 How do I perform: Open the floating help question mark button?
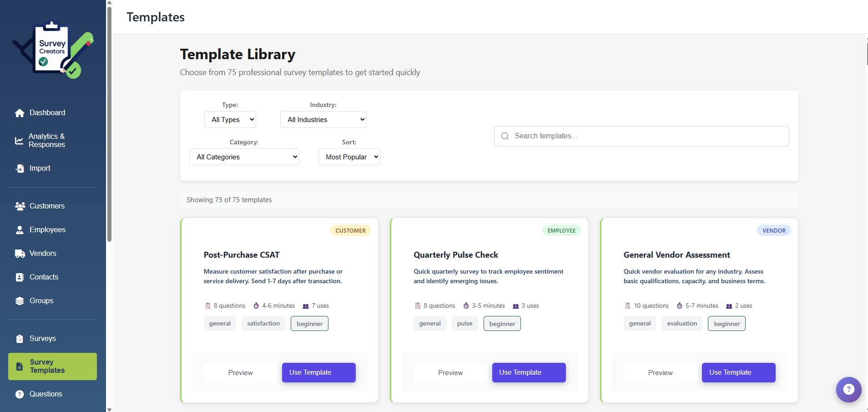(848, 390)
